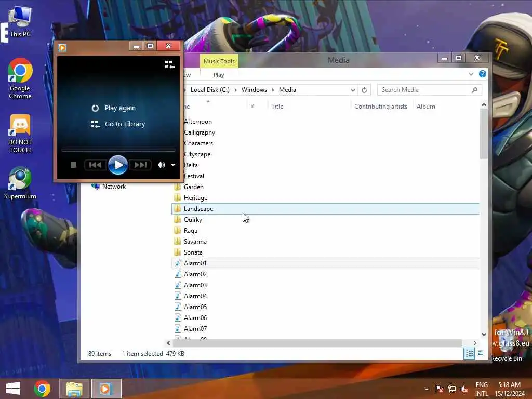The height and width of the screenshot is (399, 532).
Task: Click the horizontal scrollbar right arrow
Action: coord(475,343)
